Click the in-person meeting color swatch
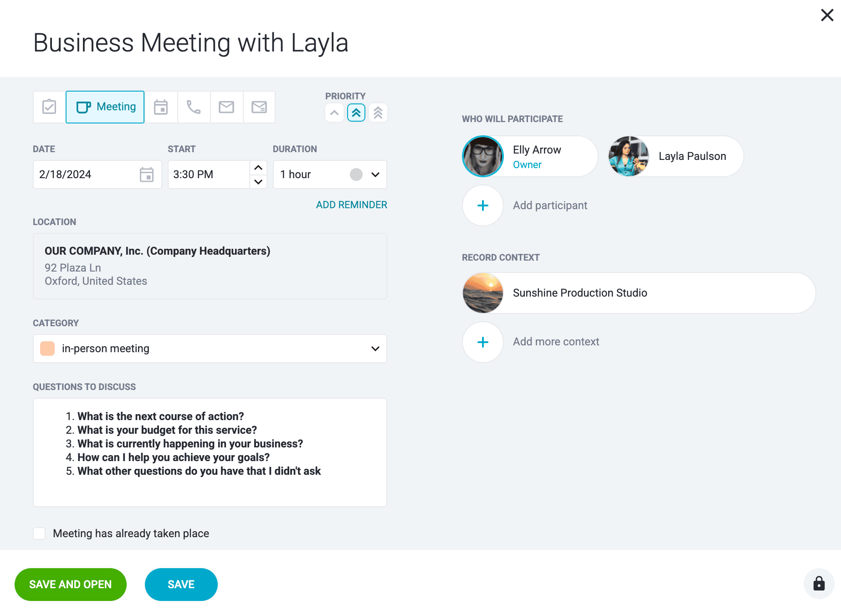 [x=47, y=349]
